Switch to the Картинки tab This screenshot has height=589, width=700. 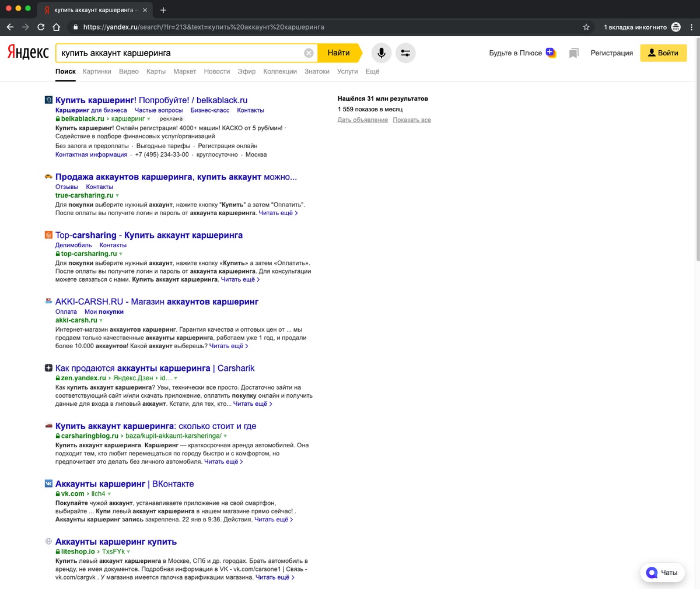(97, 71)
